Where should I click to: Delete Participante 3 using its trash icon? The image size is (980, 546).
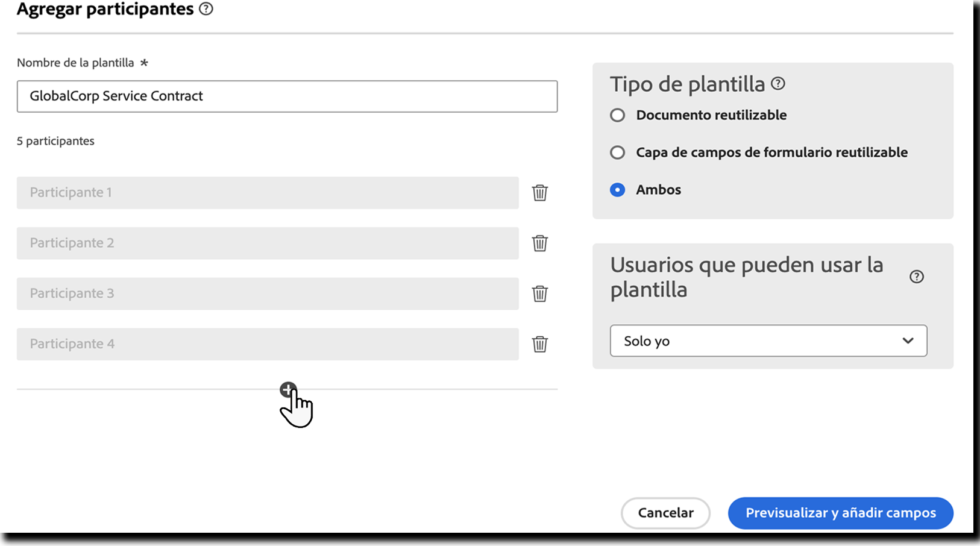point(540,294)
